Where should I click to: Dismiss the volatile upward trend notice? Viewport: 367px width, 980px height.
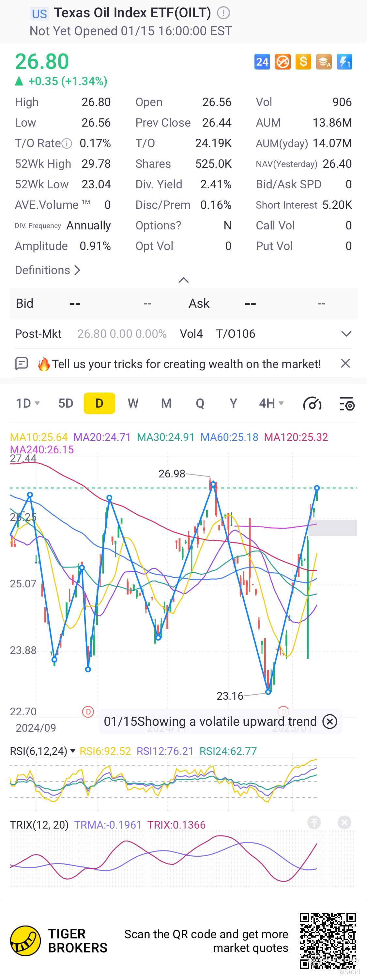point(330,721)
